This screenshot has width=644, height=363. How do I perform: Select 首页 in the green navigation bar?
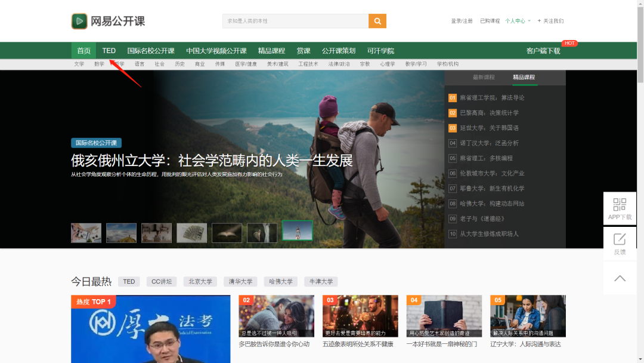[84, 51]
